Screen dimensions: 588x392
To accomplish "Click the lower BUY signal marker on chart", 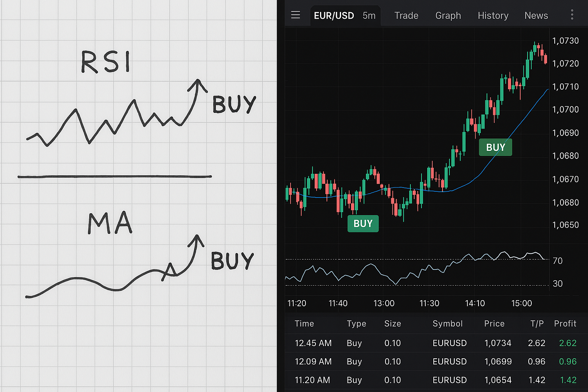I will (363, 224).
